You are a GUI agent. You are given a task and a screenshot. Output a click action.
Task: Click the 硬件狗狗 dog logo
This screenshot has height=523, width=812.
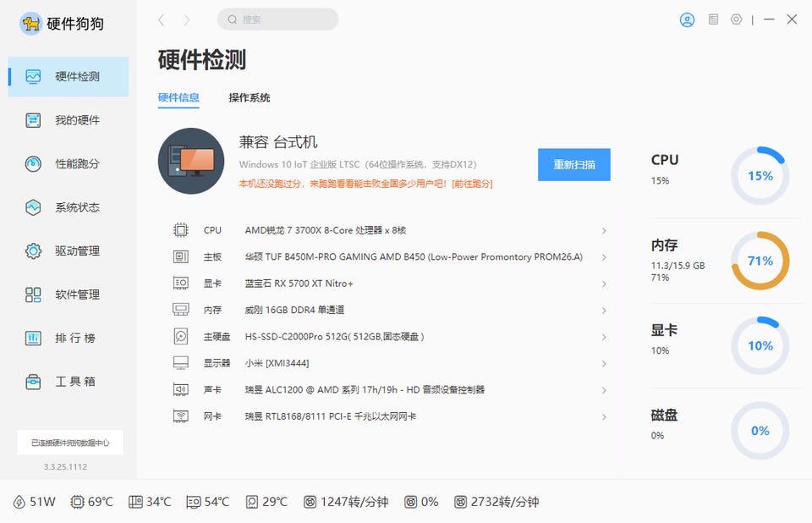(x=31, y=24)
